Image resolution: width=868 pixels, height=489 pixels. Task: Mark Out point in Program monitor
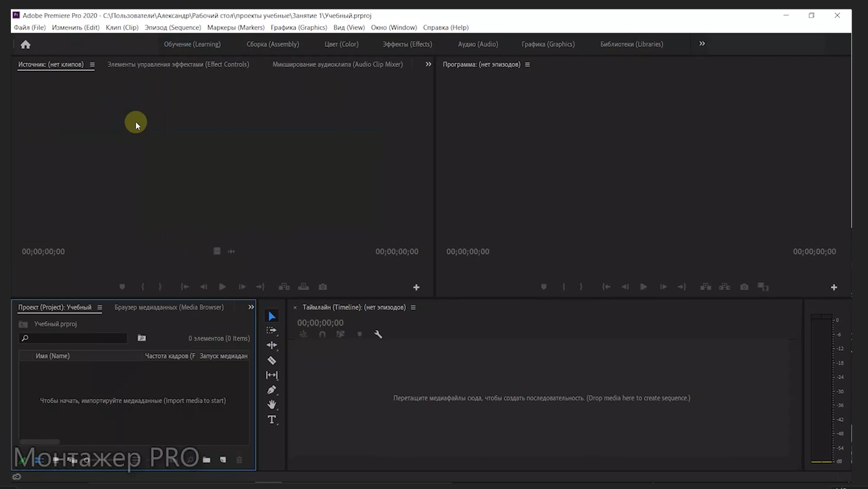click(x=582, y=287)
